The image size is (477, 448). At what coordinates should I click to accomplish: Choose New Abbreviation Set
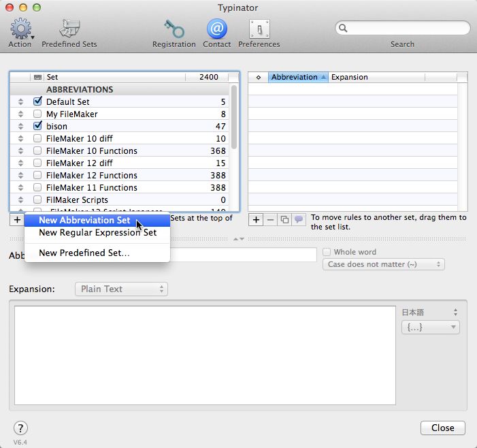(97, 221)
